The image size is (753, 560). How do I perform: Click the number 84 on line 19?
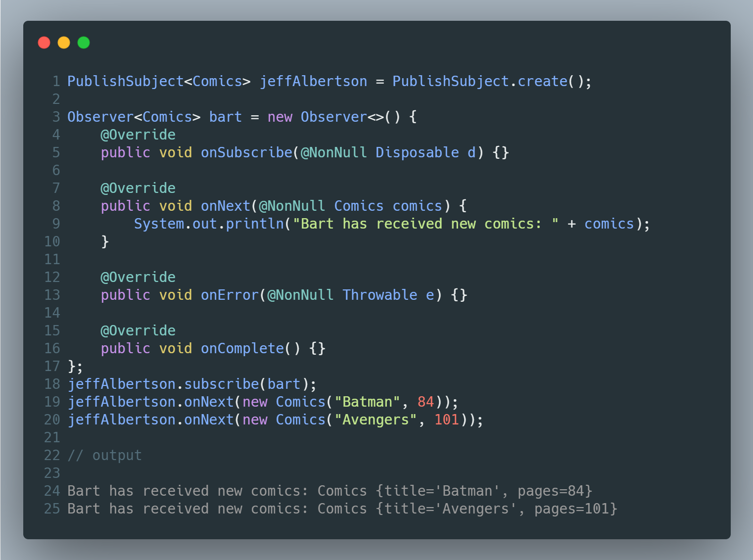pyautogui.click(x=425, y=402)
